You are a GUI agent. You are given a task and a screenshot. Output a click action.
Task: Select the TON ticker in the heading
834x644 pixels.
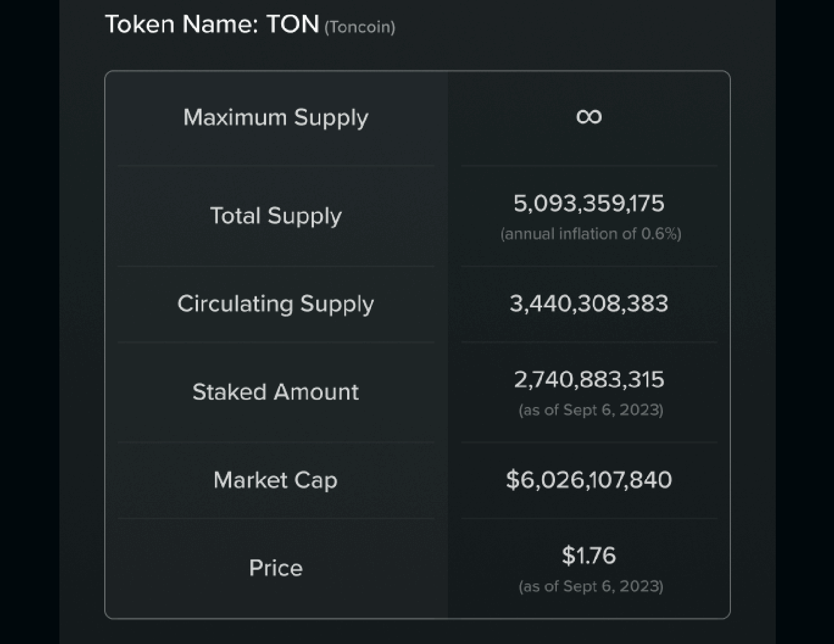[x=292, y=24]
